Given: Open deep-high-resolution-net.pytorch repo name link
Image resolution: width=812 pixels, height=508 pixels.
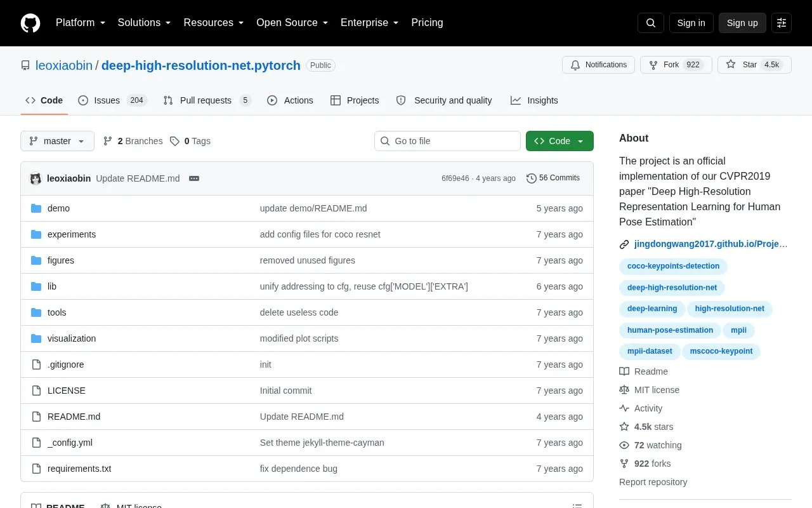Looking at the screenshot, I should 201,65.
